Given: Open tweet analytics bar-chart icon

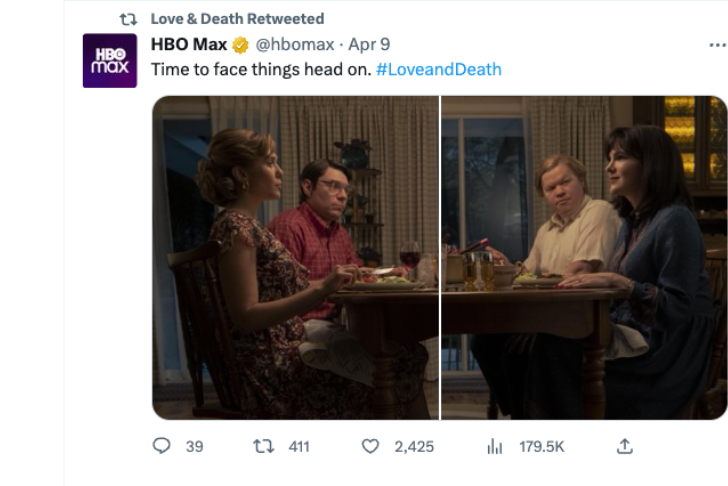Looking at the screenshot, I should coord(494,447).
